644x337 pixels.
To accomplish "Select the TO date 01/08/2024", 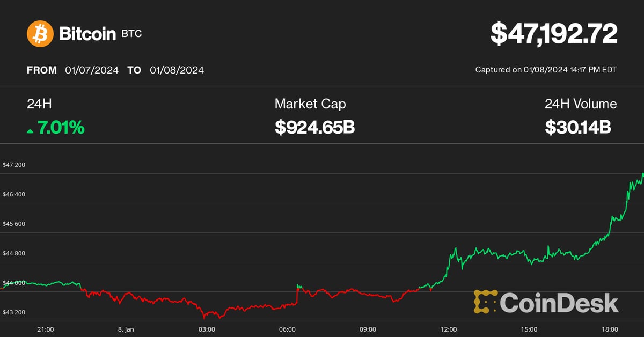I will click(177, 70).
